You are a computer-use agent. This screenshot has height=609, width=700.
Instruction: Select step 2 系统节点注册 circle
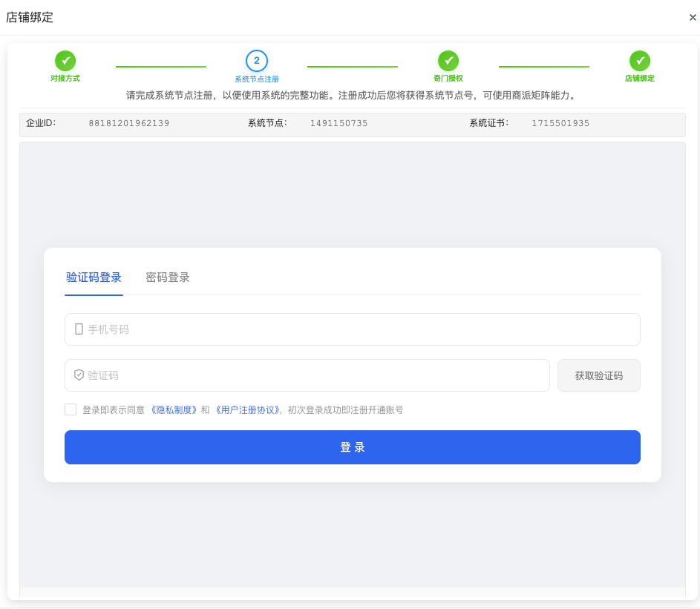coord(257,61)
